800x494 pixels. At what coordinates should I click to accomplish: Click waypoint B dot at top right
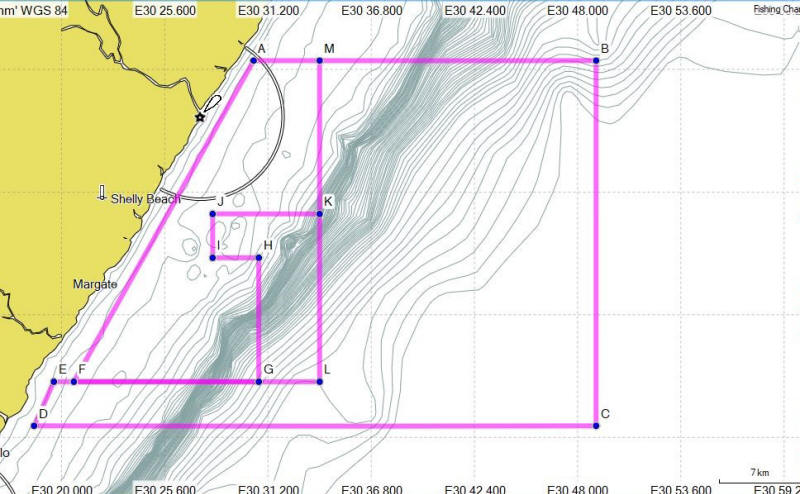pyautogui.click(x=596, y=61)
